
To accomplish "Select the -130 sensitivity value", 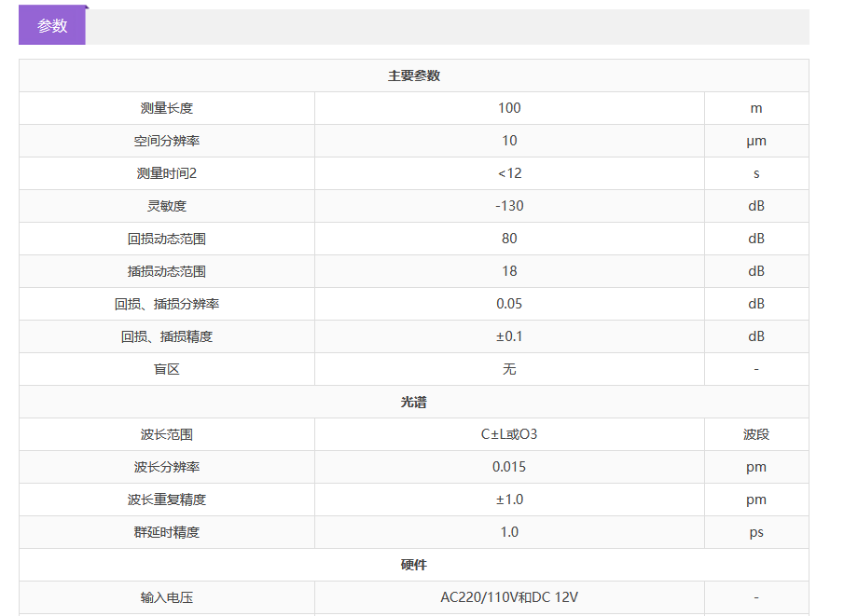I will pos(509,206).
